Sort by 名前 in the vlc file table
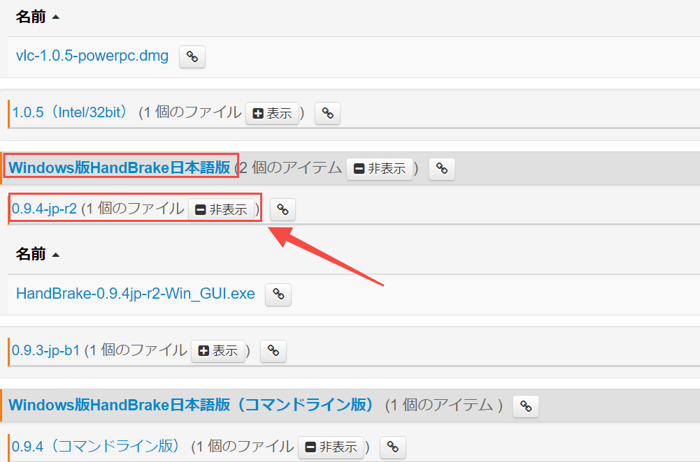 point(37,17)
